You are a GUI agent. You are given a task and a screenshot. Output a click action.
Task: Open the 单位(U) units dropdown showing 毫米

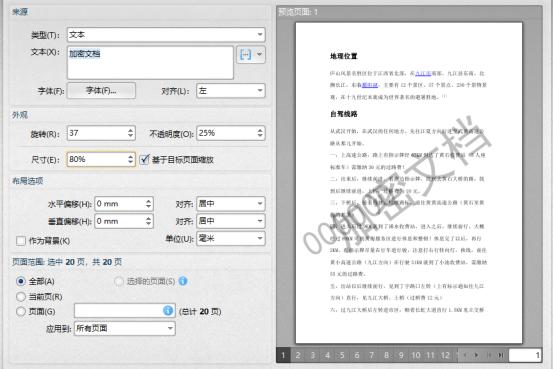(231, 239)
